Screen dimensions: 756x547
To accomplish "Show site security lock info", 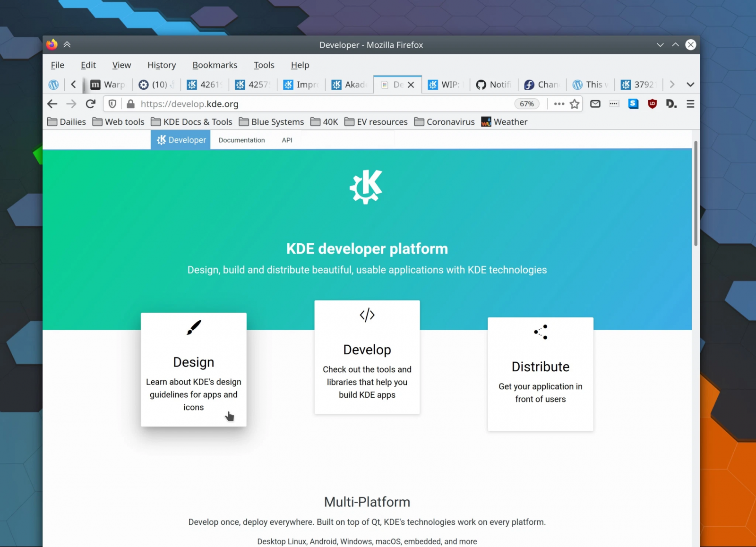I will click(x=131, y=104).
